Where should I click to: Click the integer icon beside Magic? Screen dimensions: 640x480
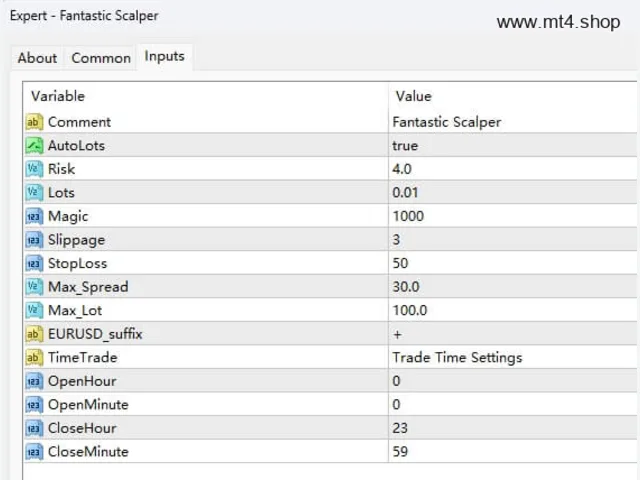(34, 216)
